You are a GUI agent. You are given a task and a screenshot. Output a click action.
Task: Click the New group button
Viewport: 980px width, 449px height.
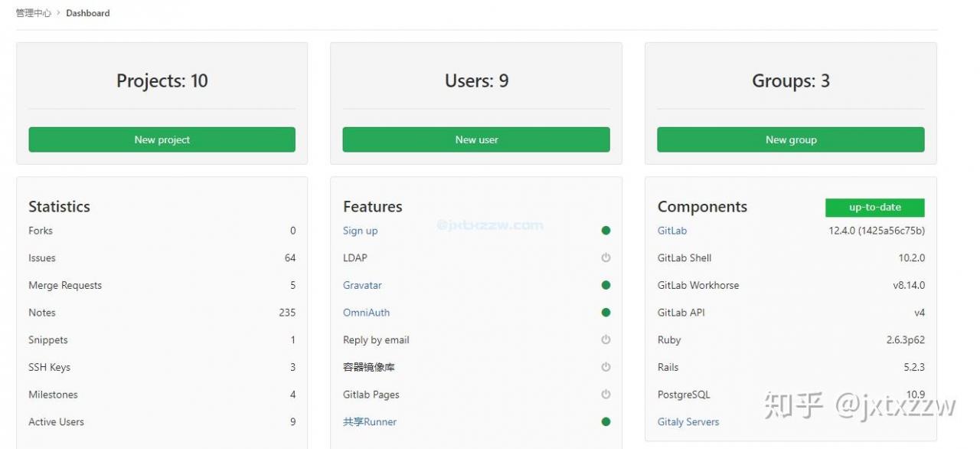tap(791, 139)
